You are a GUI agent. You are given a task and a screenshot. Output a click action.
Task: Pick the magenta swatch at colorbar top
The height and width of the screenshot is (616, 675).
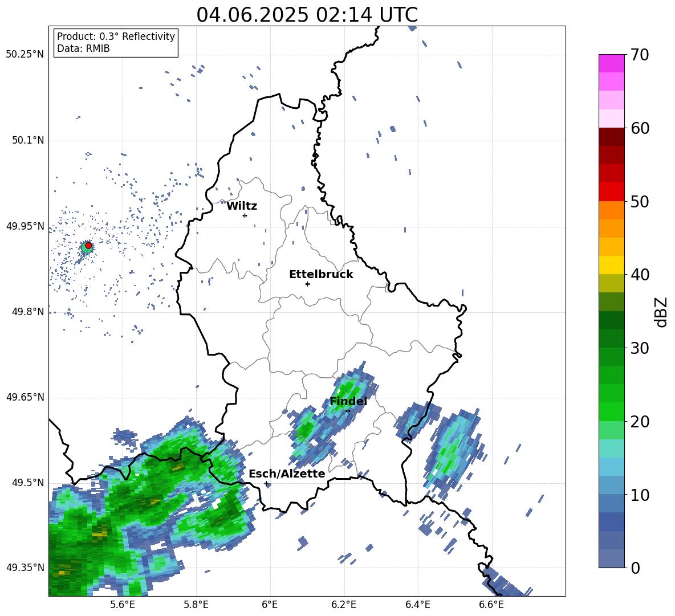click(611, 63)
